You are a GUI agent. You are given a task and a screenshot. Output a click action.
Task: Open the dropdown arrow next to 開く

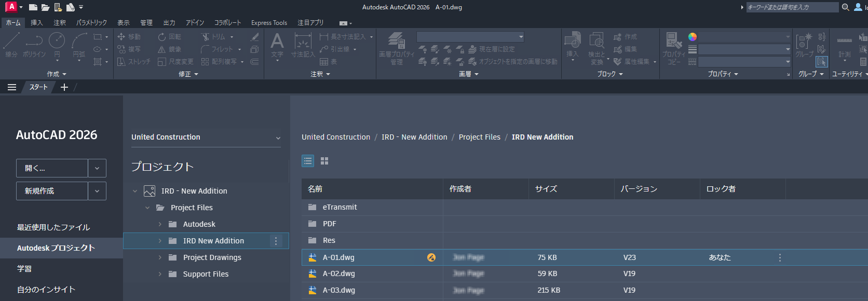point(97,168)
